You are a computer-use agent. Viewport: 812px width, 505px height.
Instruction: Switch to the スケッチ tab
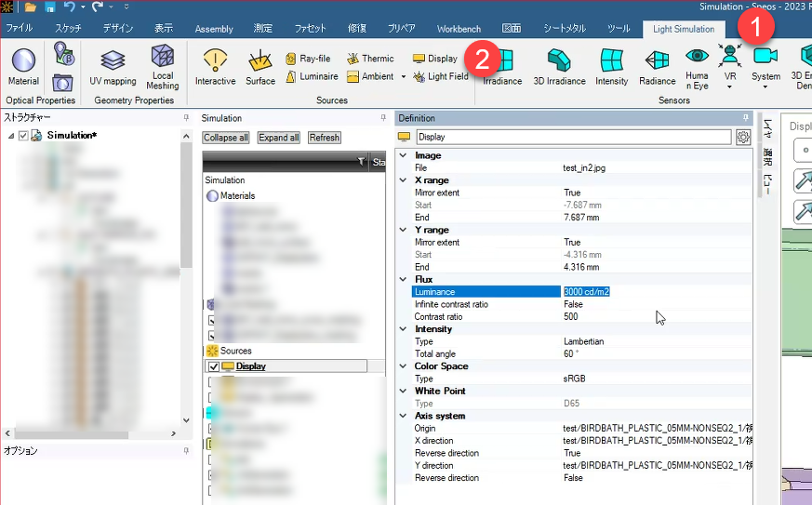[x=68, y=29]
